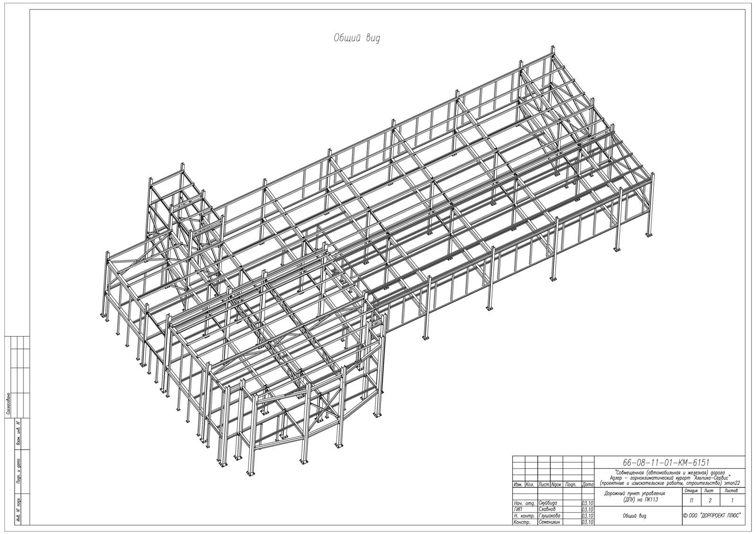This screenshot has height=534, width=756.
Task: Click the date "03.10" in the Глушакова row
Action: (x=588, y=516)
